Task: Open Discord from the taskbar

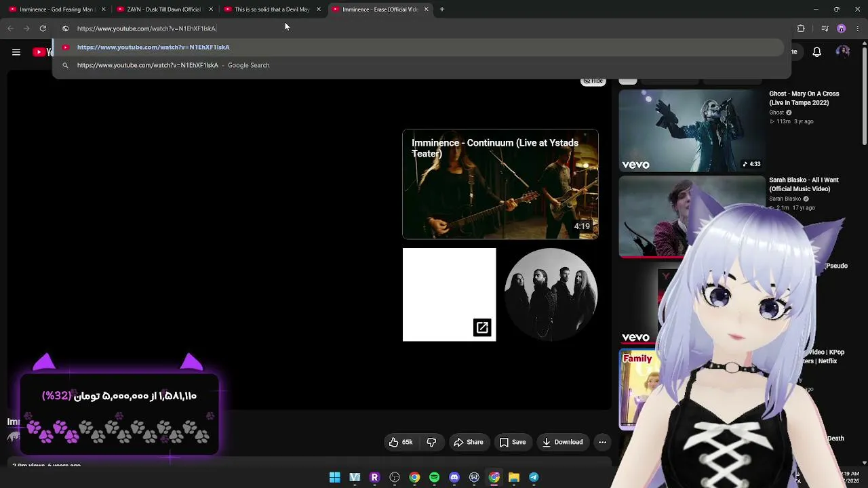Action: coord(454,478)
